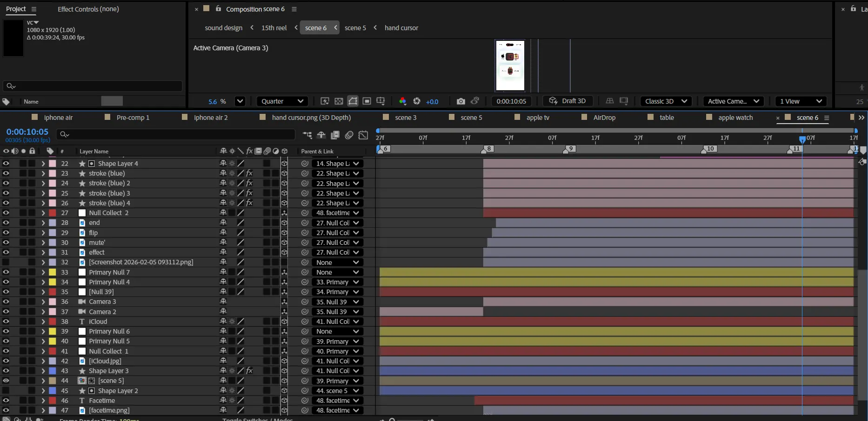
Task: Open the Effect Controls panel tab
Action: coord(88,9)
